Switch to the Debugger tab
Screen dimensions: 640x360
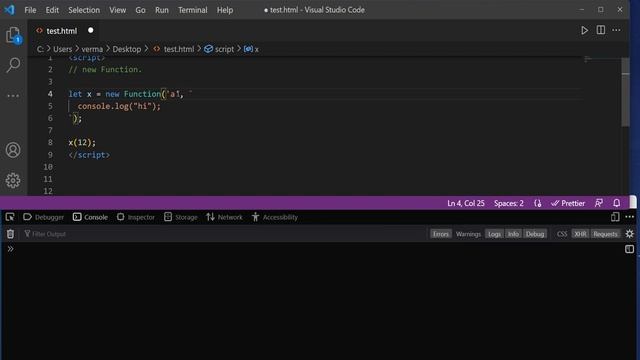click(x=44, y=217)
